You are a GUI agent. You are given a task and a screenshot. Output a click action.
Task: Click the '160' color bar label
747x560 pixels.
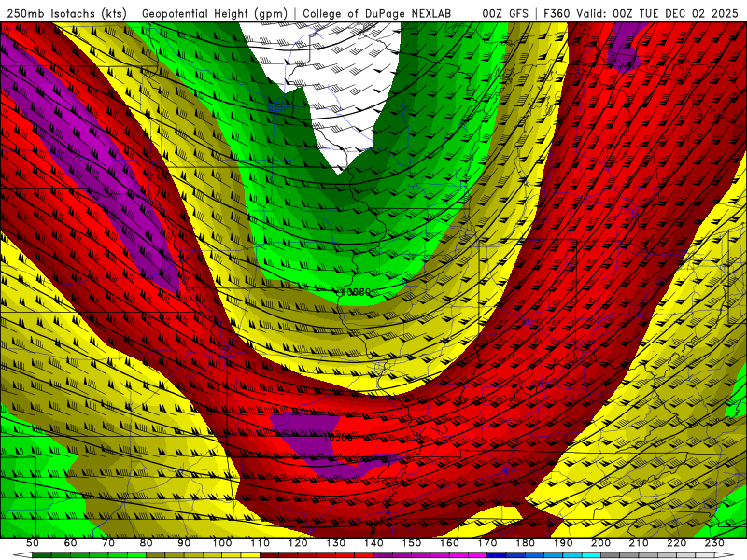pos(449,543)
